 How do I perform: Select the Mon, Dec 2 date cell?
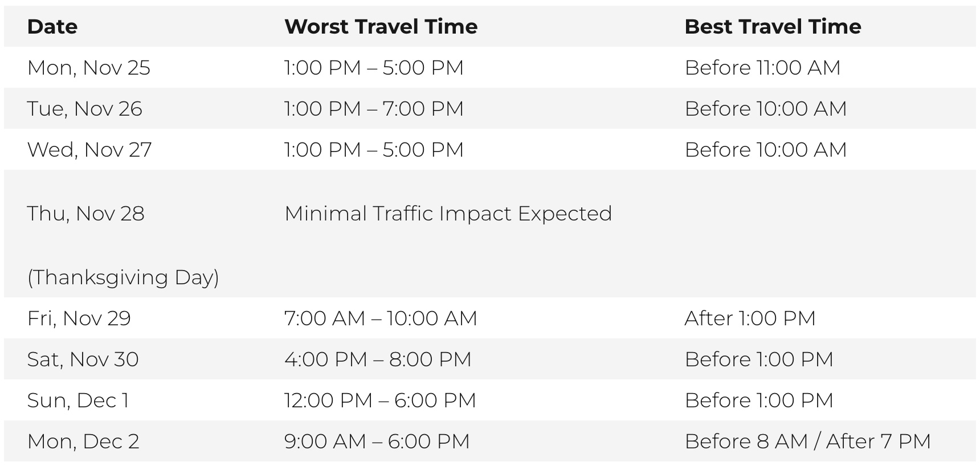coord(83,442)
